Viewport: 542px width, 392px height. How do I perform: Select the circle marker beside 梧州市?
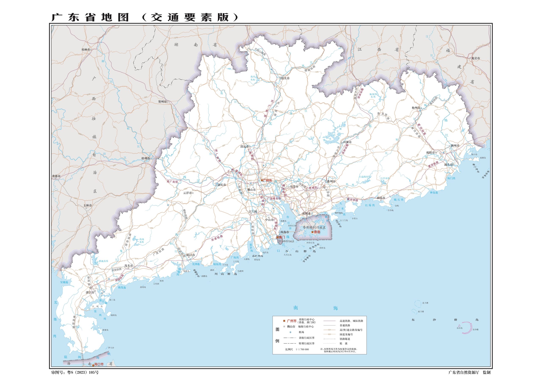coord(151,158)
